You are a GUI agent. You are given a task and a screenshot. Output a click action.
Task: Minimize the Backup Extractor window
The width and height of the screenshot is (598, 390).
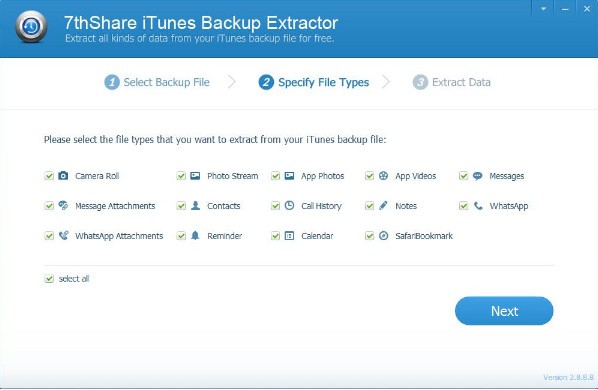coord(565,9)
